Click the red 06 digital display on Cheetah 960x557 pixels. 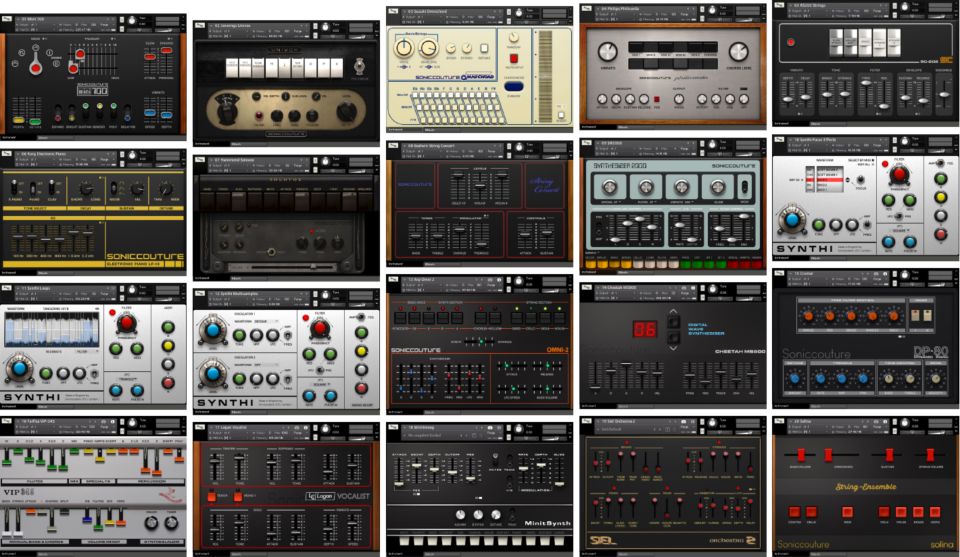click(x=645, y=327)
